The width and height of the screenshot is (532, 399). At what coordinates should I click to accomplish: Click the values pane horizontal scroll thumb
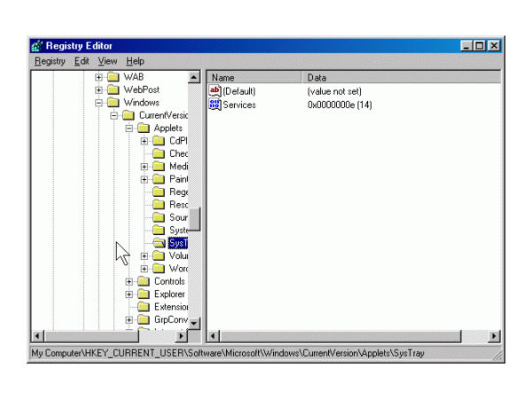pyautogui.click(x=340, y=336)
